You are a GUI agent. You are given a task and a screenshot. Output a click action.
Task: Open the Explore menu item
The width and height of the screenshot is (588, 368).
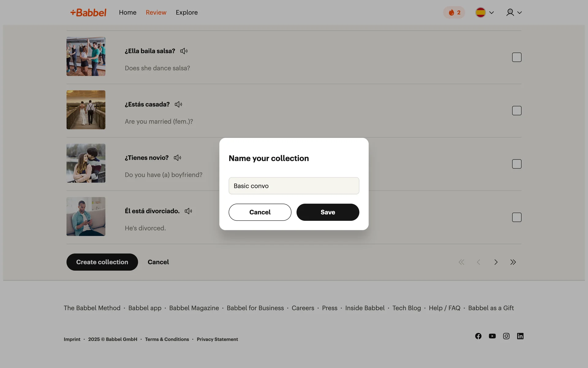click(x=187, y=13)
